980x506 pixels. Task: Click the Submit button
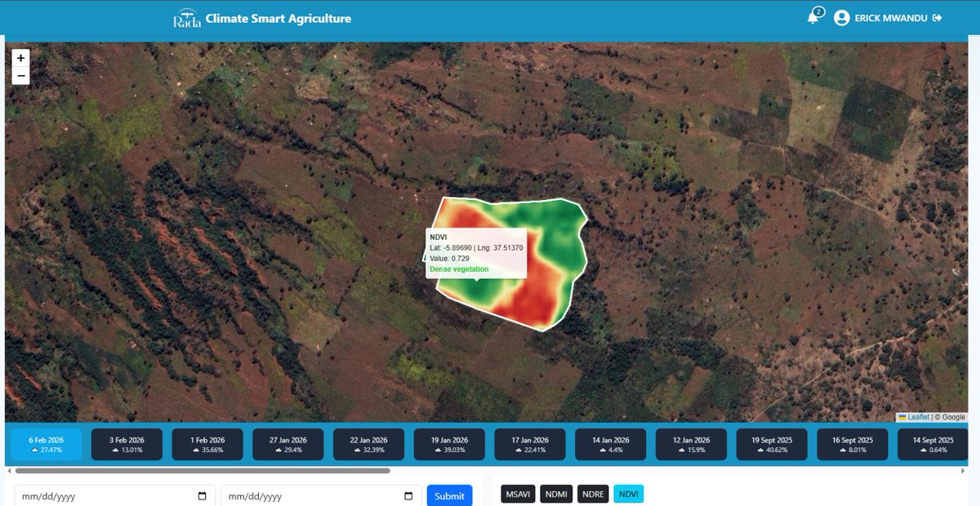coord(449,496)
